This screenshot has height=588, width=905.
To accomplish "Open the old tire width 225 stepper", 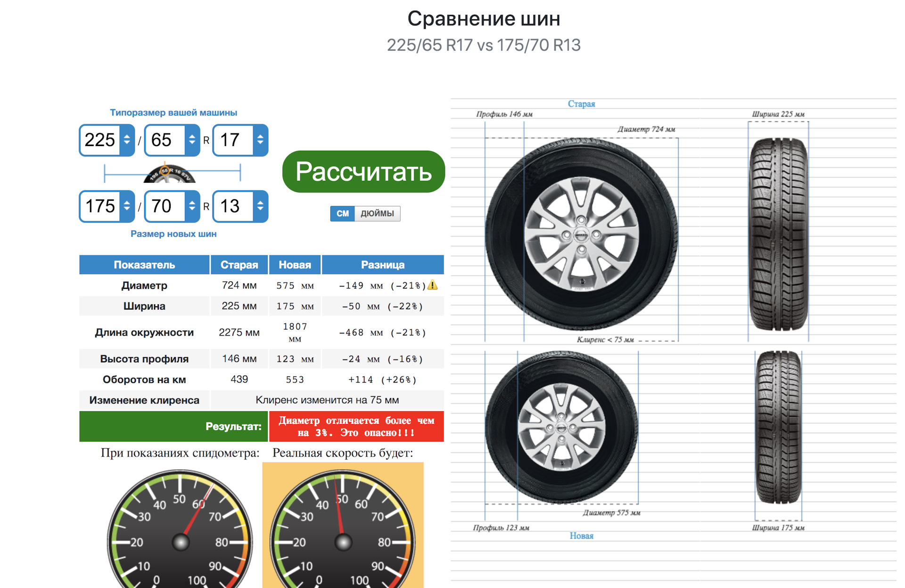I will 127,140.
